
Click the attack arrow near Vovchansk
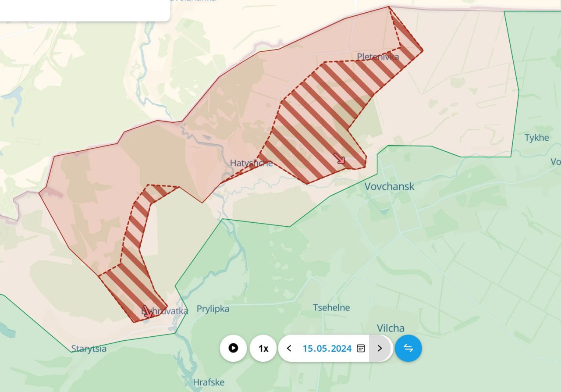[x=339, y=158]
